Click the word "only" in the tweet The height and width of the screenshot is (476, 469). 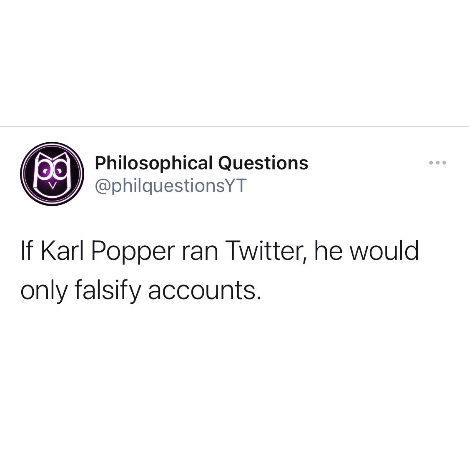pos(44,291)
